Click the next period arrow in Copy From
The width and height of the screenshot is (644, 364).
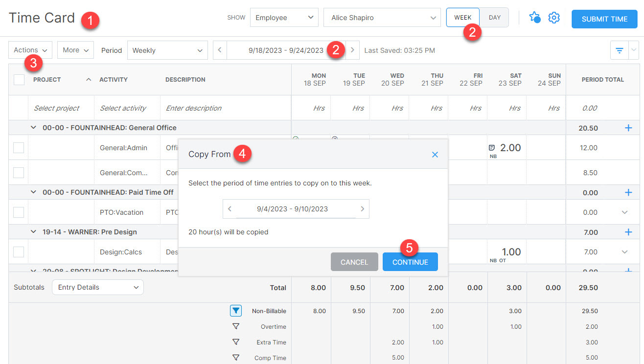point(362,208)
